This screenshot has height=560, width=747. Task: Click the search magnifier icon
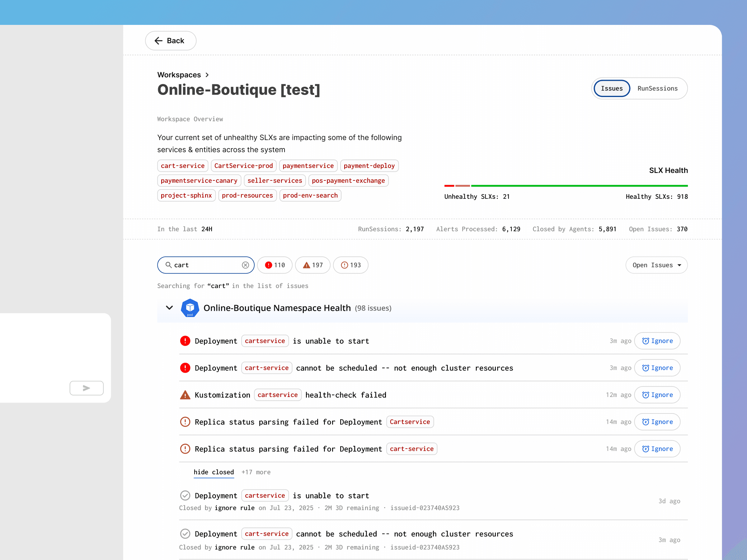click(168, 265)
